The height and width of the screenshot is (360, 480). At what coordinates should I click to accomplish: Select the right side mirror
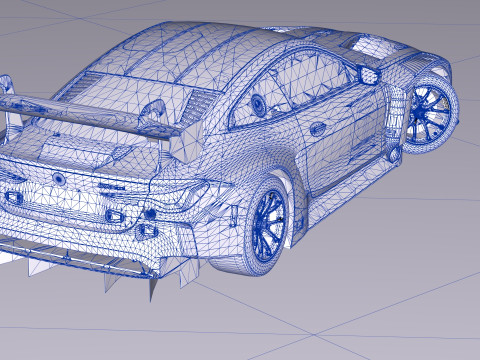click(x=368, y=75)
